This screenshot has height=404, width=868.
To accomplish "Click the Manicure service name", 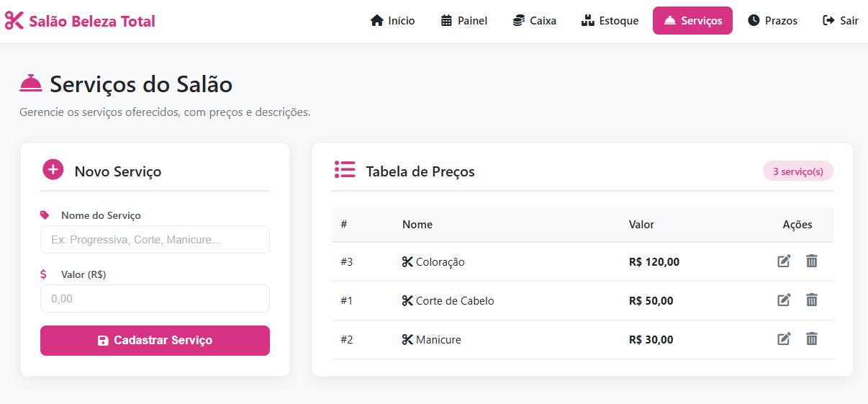I will tap(438, 340).
